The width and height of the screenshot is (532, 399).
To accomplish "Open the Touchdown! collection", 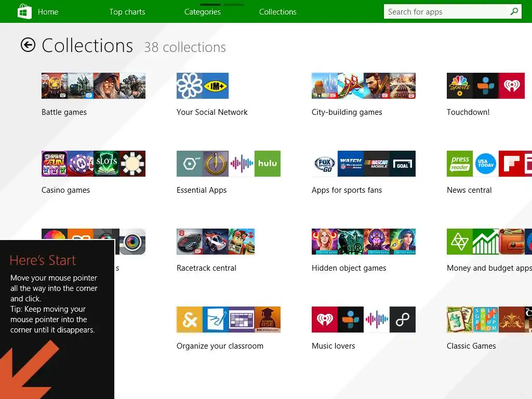I will [x=468, y=112].
